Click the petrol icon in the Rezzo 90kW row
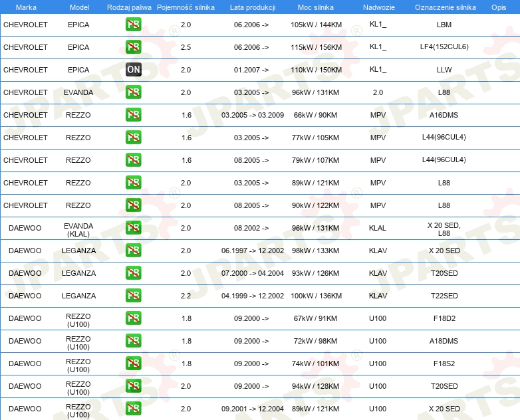520x420 pixels. [x=133, y=205]
